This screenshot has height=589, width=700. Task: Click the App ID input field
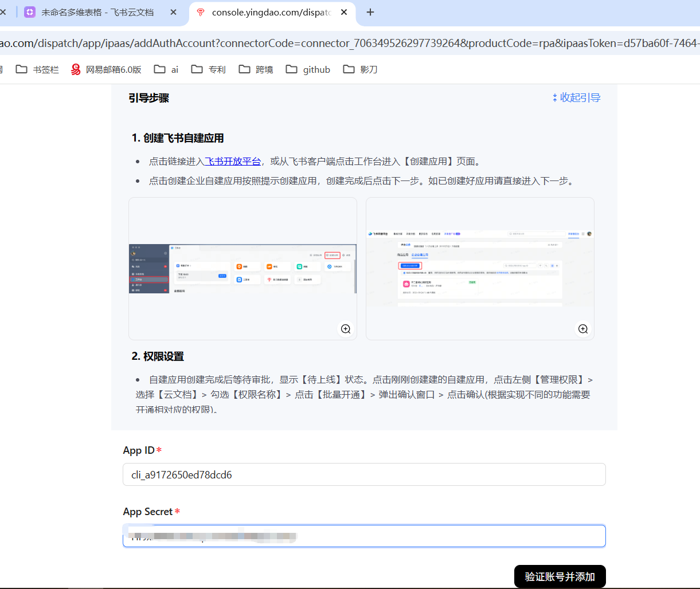[364, 474]
